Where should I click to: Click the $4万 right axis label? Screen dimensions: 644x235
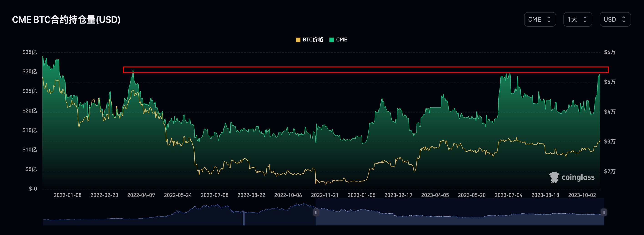[x=610, y=112]
